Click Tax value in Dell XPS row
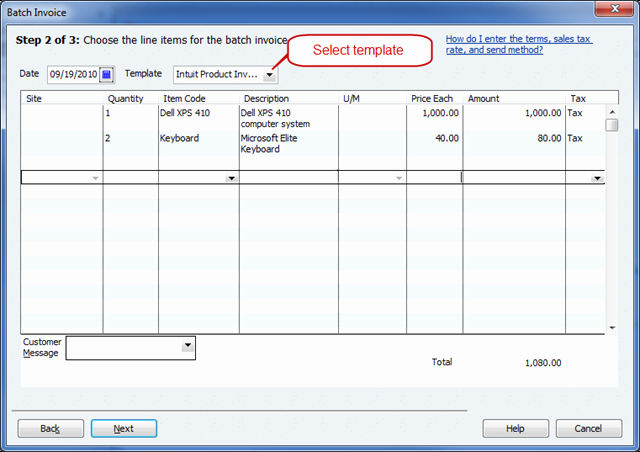 coord(575,113)
